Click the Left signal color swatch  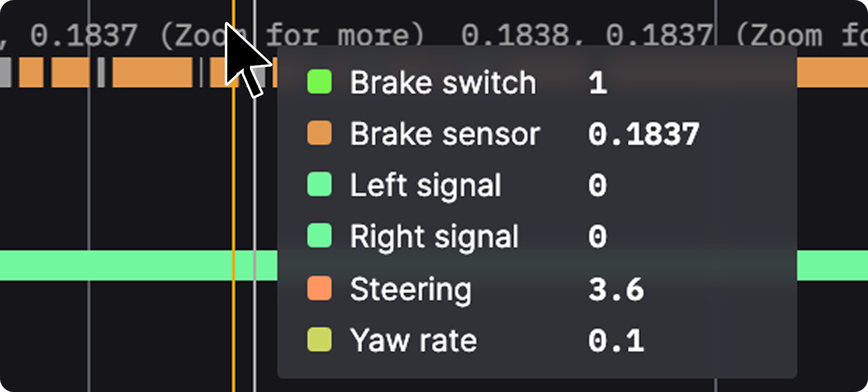click(x=319, y=185)
